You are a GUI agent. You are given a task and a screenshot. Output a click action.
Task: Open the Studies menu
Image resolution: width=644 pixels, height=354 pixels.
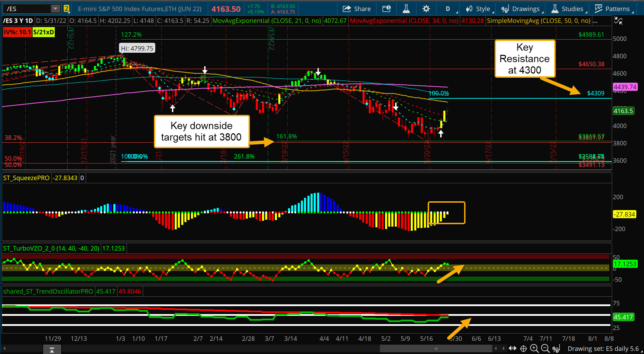point(568,9)
